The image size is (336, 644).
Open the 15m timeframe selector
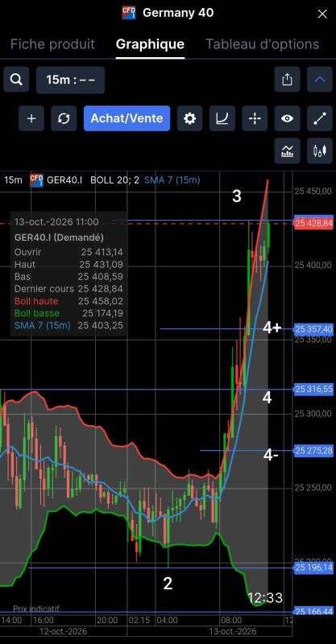[x=70, y=80]
